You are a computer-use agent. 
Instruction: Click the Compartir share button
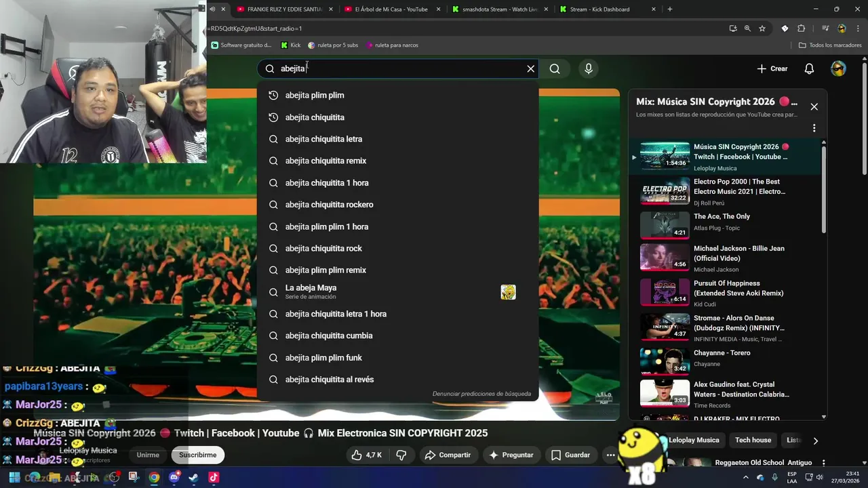point(448,455)
